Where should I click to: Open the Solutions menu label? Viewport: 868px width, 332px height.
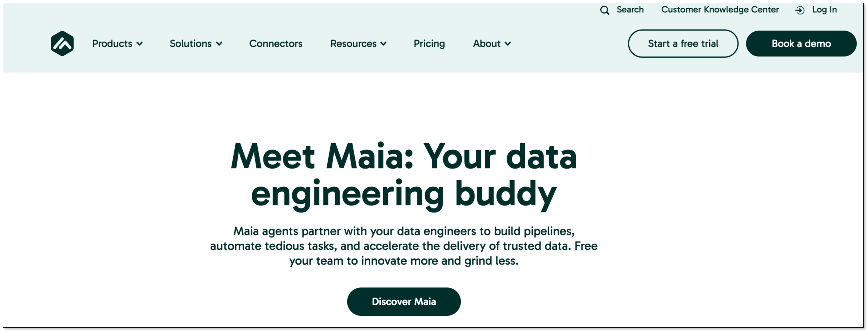click(190, 43)
